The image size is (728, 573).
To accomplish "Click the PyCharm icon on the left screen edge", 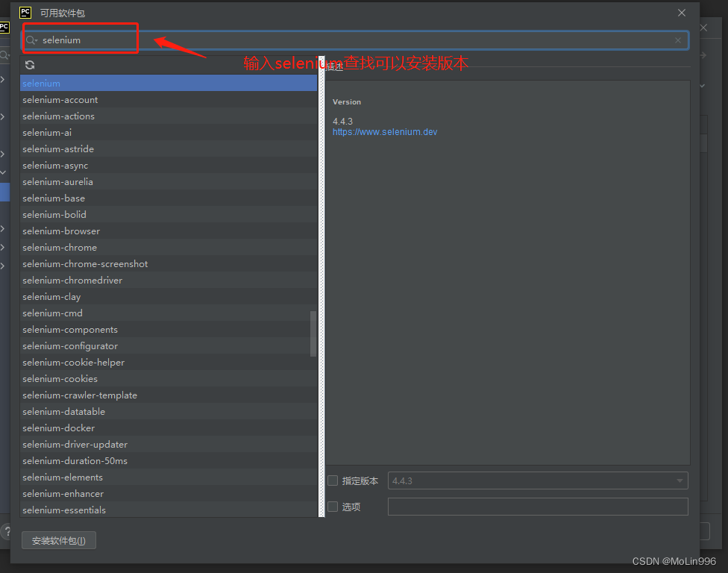I will (5, 27).
